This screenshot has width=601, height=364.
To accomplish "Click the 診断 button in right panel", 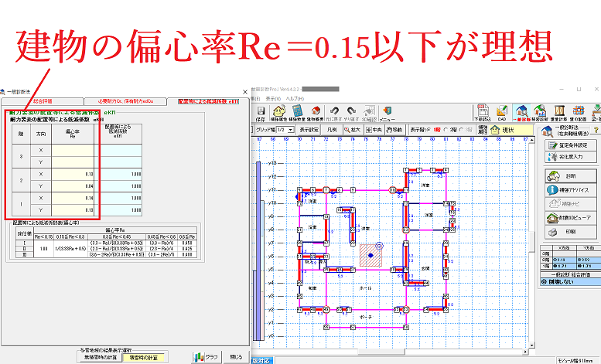I will [x=570, y=175].
